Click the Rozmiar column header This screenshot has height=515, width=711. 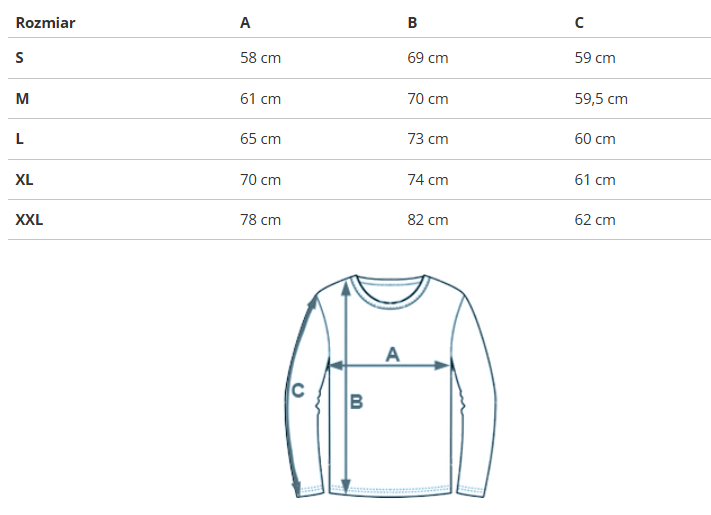click(x=45, y=22)
